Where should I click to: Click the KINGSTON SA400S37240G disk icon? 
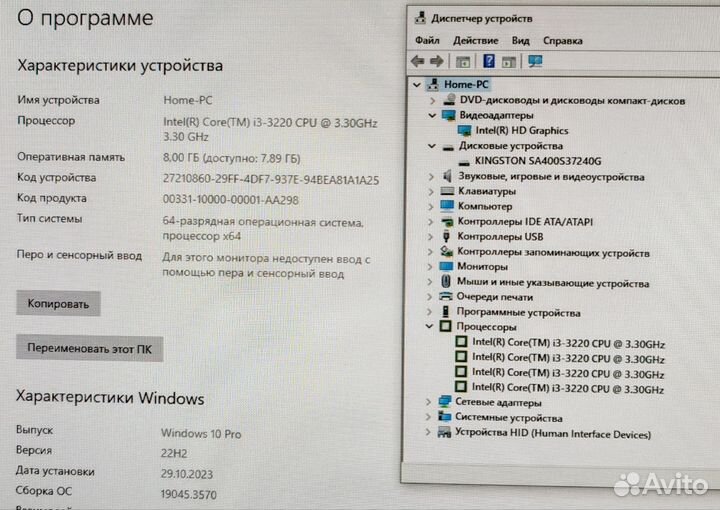pyautogui.click(x=464, y=162)
